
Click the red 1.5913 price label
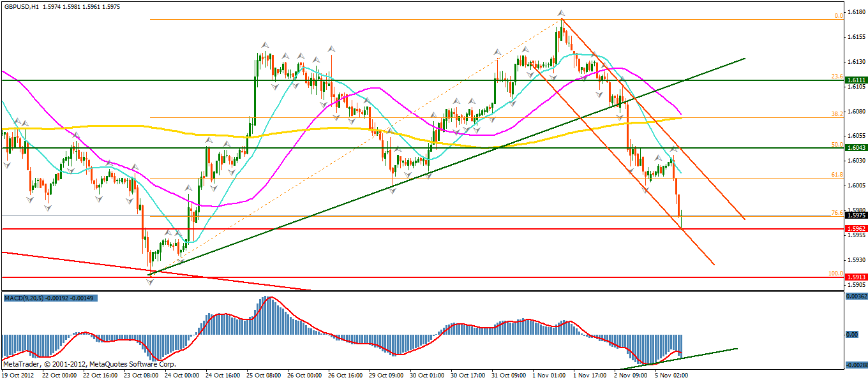click(855, 277)
